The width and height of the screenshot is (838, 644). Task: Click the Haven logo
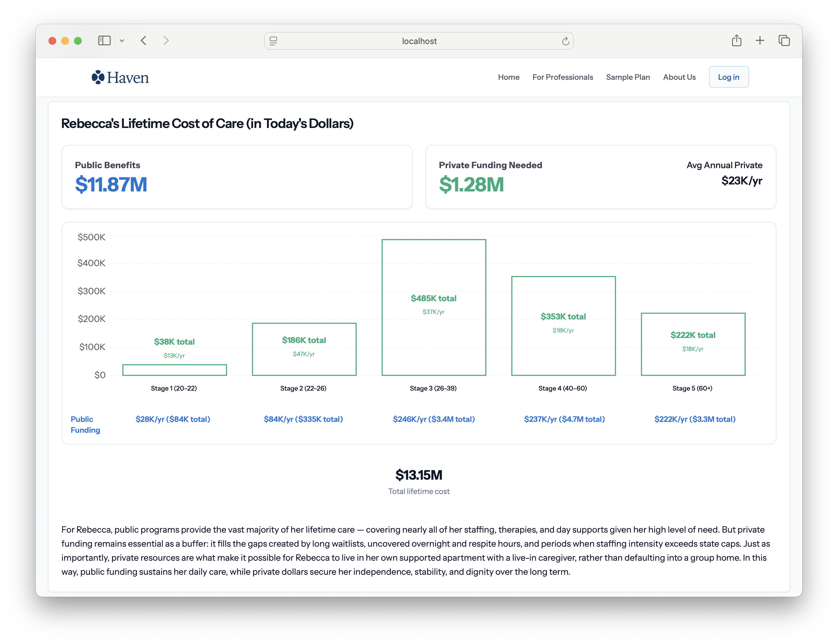pos(120,77)
